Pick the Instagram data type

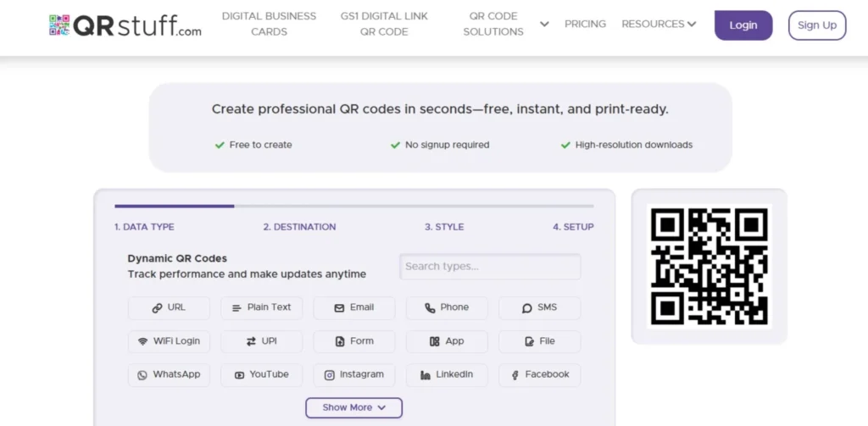(354, 375)
